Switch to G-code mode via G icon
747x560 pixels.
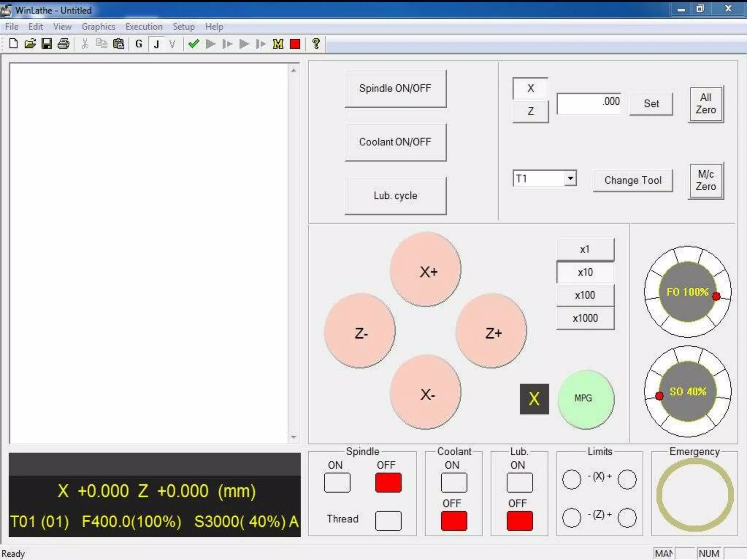[139, 44]
